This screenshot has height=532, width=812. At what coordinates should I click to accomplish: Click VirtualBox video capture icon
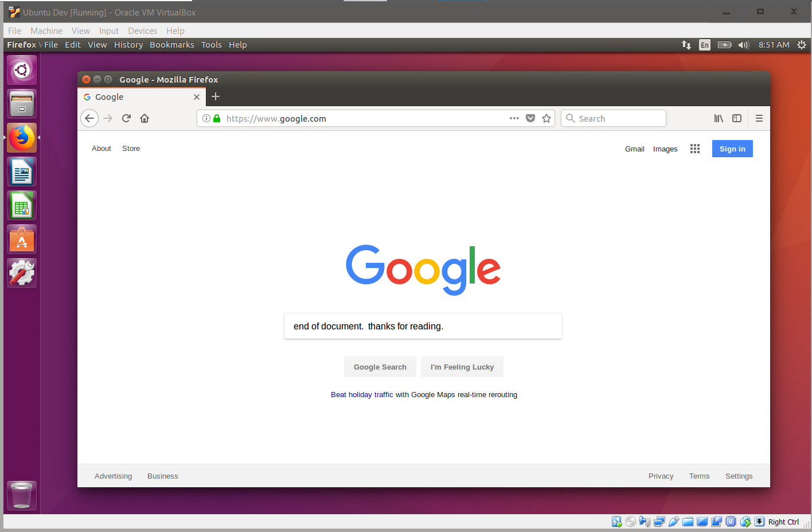tap(716, 522)
